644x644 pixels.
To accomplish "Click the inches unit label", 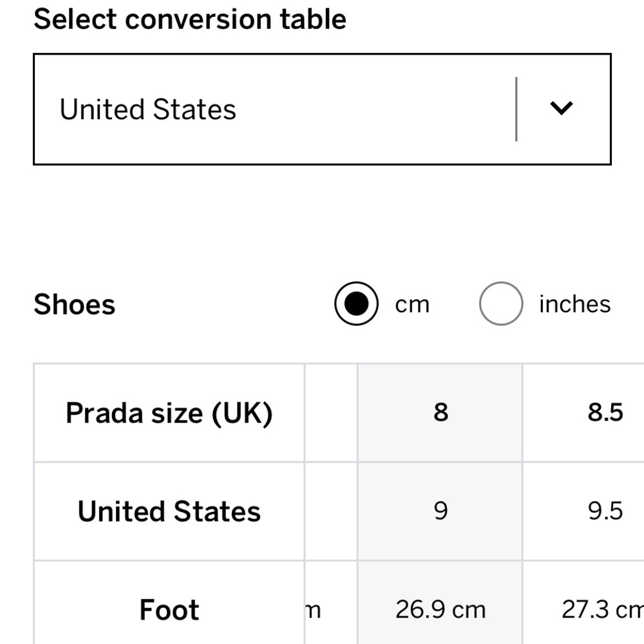I will (574, 304).
